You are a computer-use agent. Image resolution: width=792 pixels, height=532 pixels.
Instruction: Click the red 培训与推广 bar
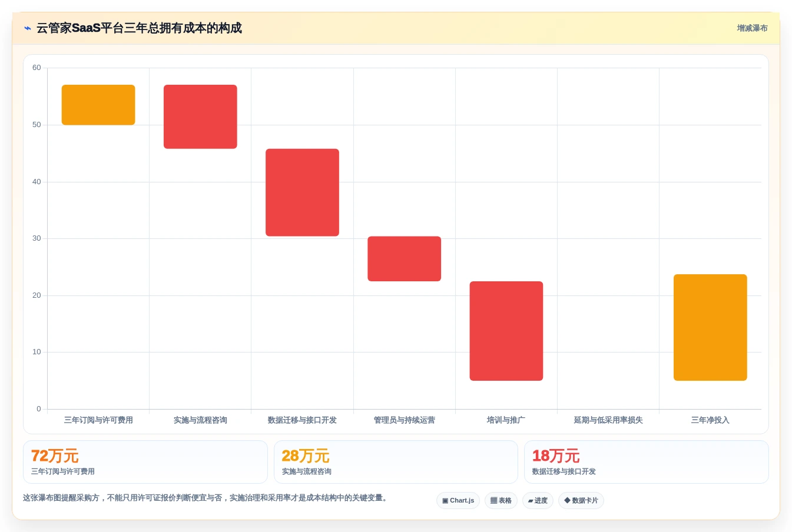tap(506, 331)
